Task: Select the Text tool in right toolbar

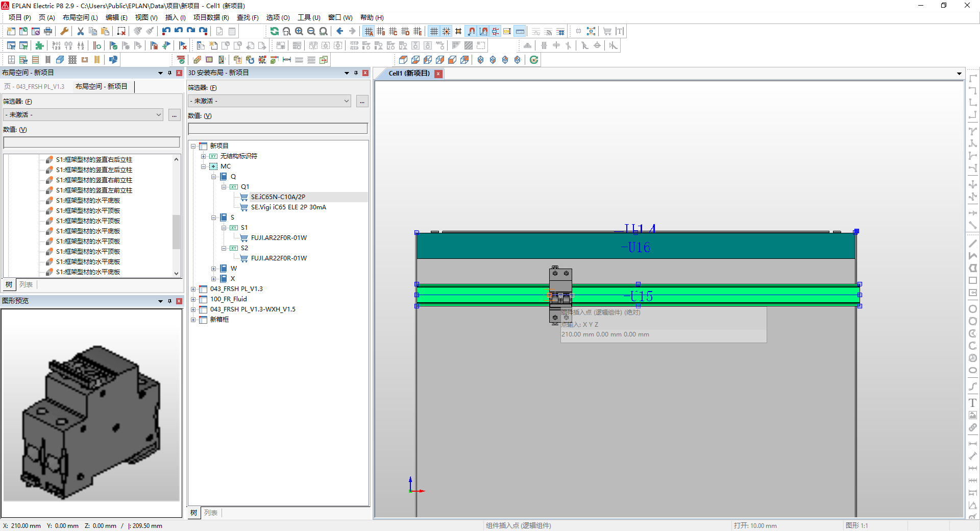Action: (x=973, y=403)
